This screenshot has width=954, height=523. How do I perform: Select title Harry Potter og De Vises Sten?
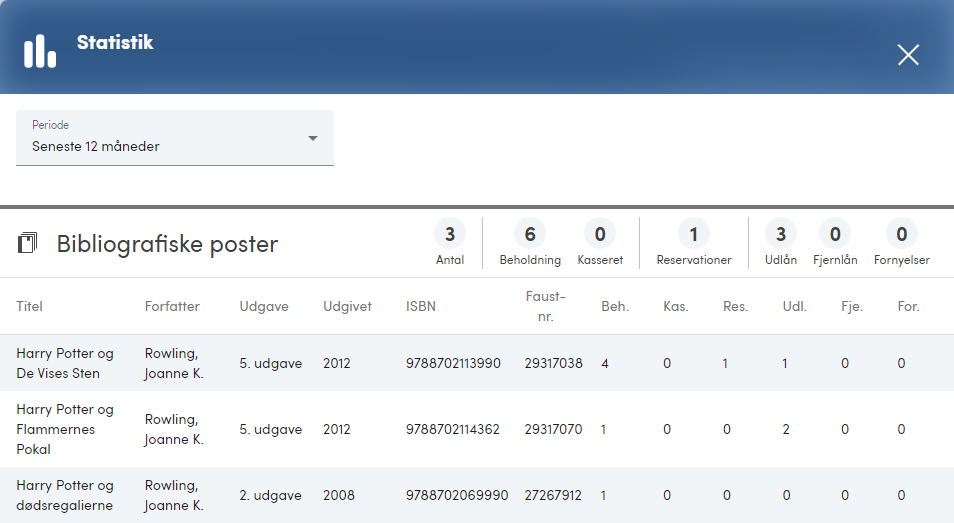(65, 363)
